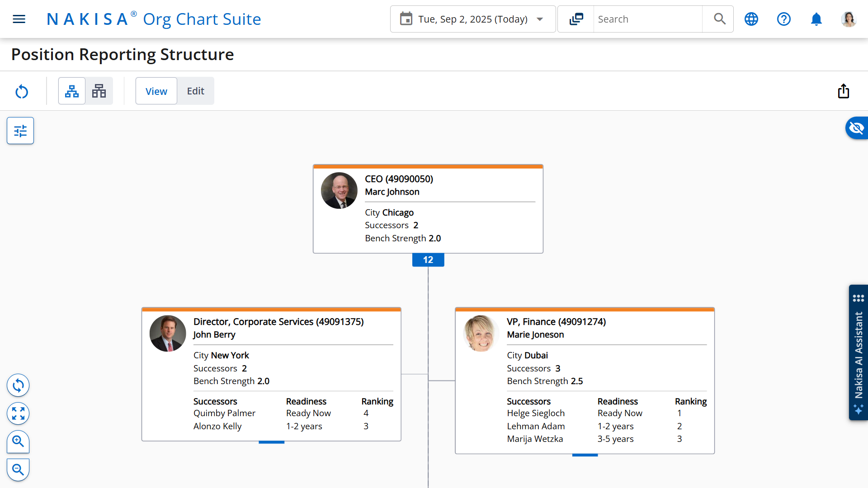Open notifications bell
The height and width of the screenshot is (488, 868).
click(816, 19)
